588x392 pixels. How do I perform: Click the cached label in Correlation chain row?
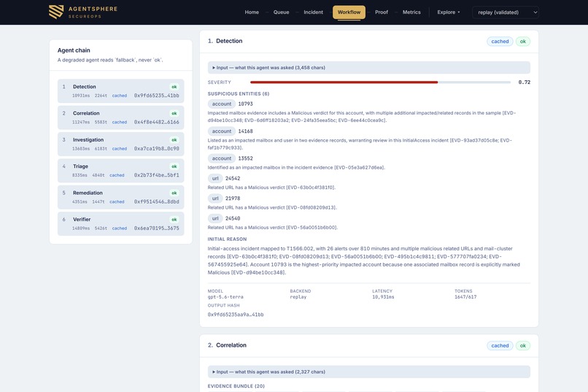click(x=119, y=123)
